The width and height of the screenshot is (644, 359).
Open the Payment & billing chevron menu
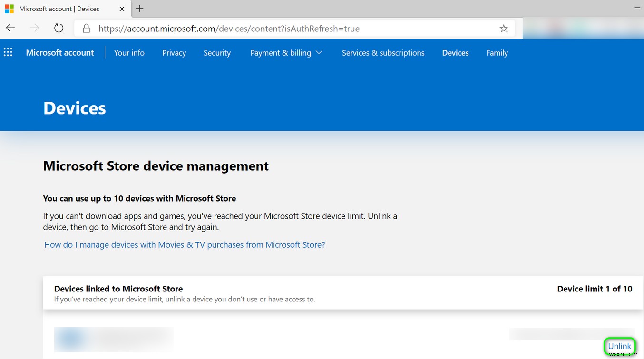(318, 53)
